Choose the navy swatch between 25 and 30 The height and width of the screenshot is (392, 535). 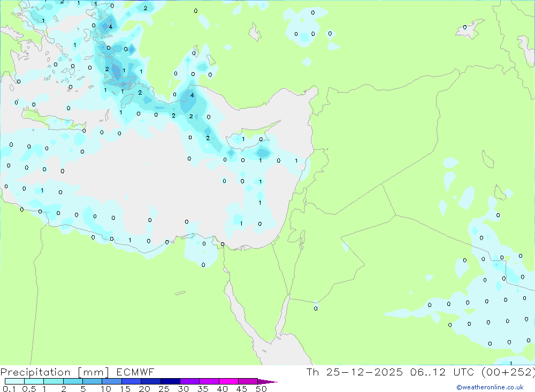pyautogui.click(x=170, y=381)
